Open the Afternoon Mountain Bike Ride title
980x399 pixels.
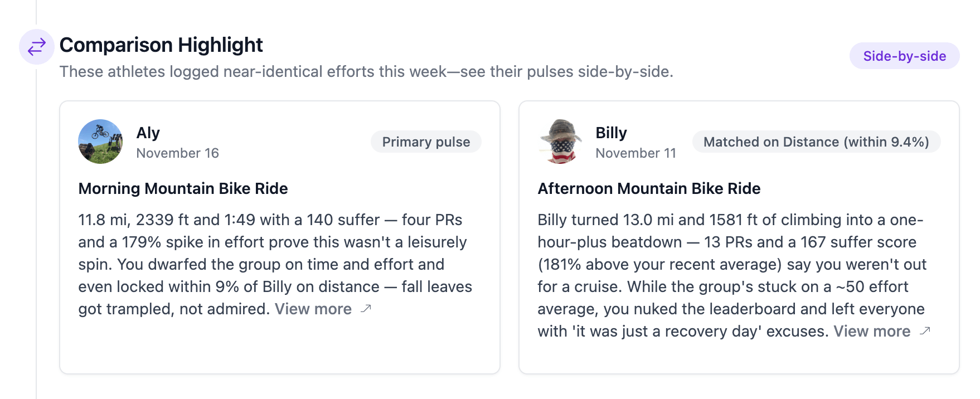pos(649,189)
